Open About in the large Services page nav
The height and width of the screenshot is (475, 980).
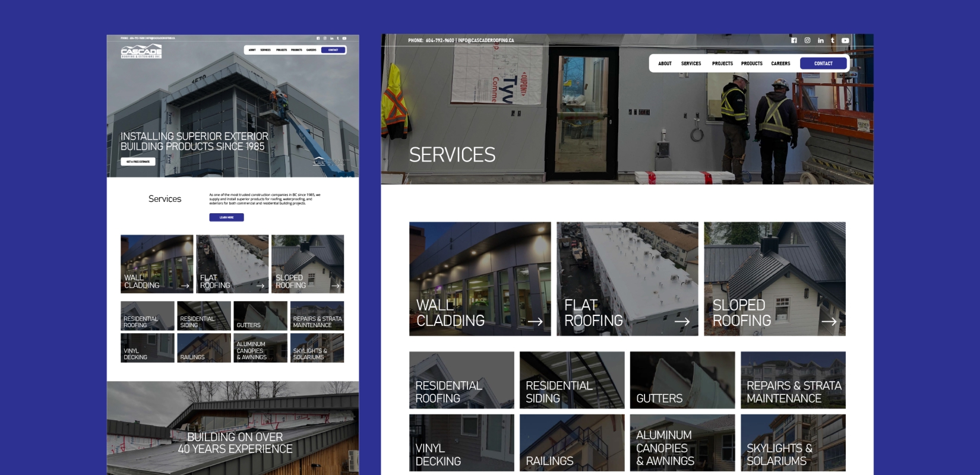coord(665,64)
